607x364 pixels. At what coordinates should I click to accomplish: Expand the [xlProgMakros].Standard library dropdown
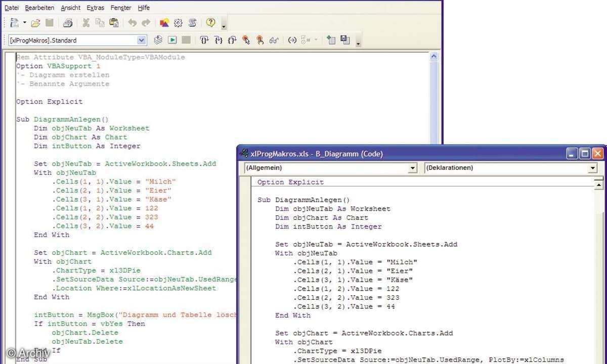[142, 40]
